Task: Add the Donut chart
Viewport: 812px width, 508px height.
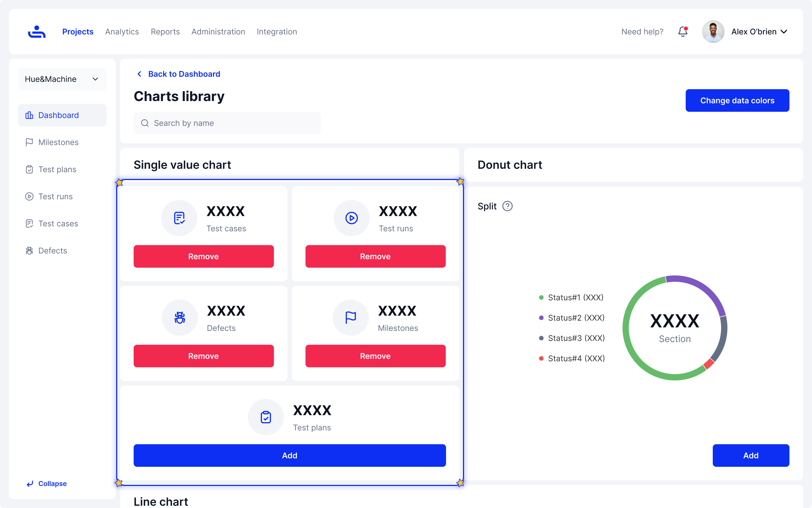Action: (x=751, y=455)
